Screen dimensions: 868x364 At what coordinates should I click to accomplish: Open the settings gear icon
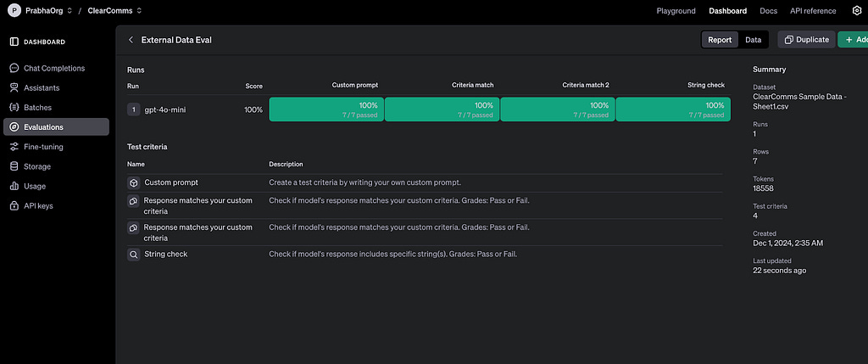point(857,10)
